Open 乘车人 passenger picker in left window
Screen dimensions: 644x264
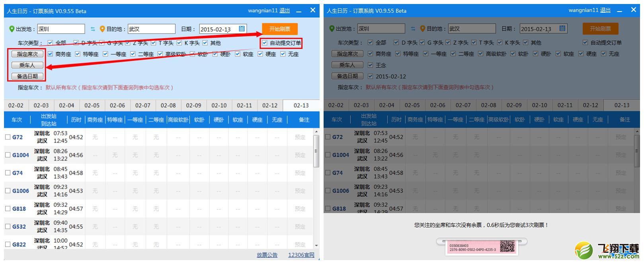[27, 65]
